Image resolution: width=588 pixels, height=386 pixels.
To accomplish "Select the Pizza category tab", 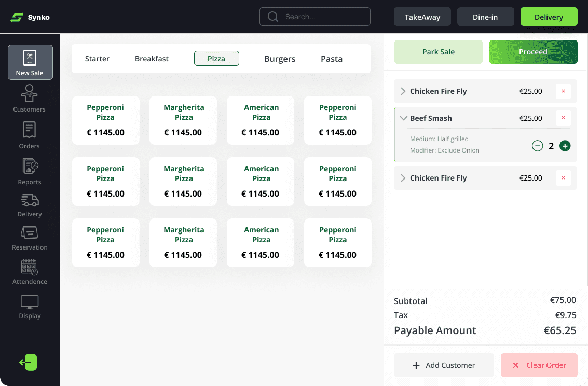I will [216, 59].
